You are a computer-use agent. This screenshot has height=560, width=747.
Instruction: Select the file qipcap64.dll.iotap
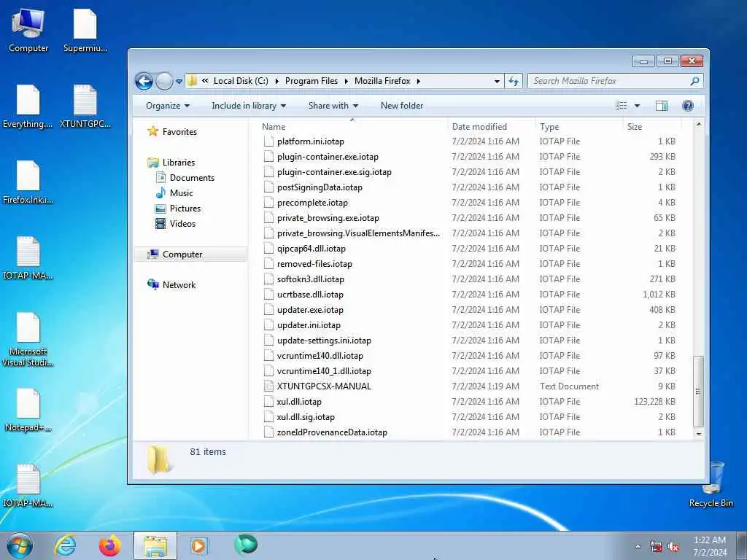tap(311, 249)
